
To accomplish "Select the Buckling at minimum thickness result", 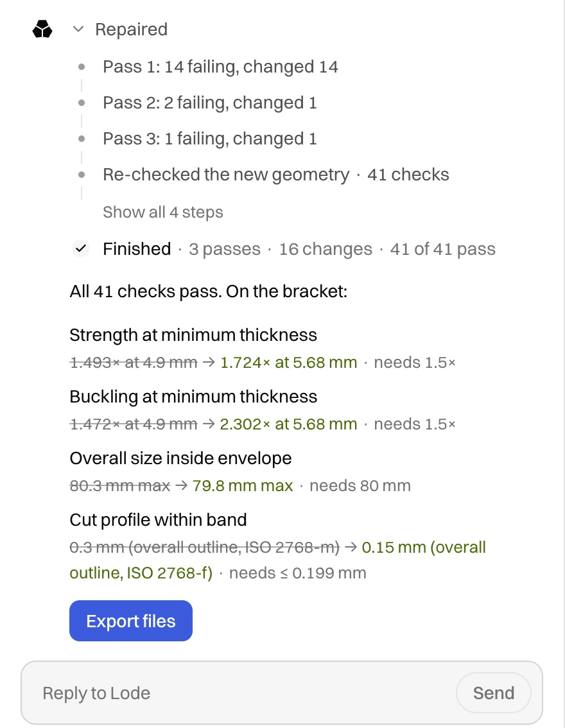I will point(263,410).
